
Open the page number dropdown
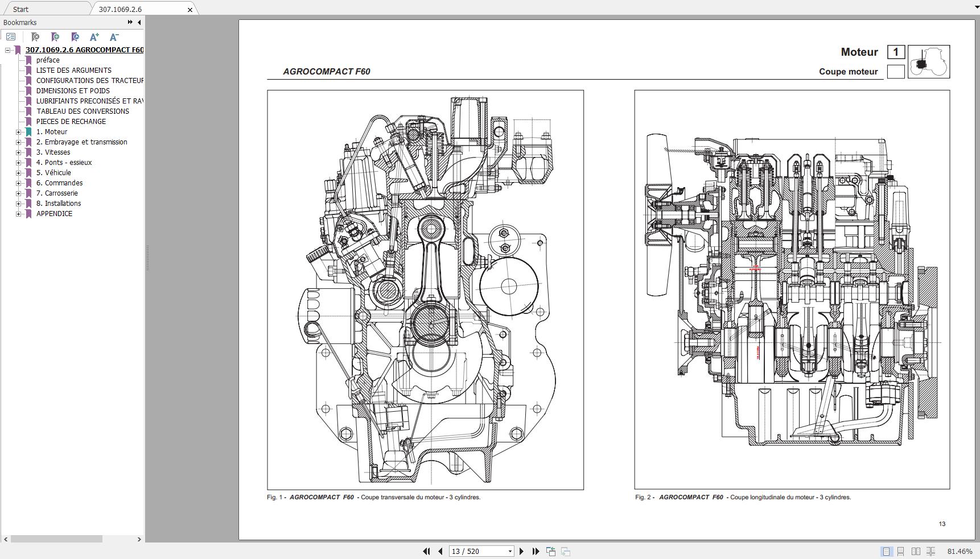tap(510, 551)
